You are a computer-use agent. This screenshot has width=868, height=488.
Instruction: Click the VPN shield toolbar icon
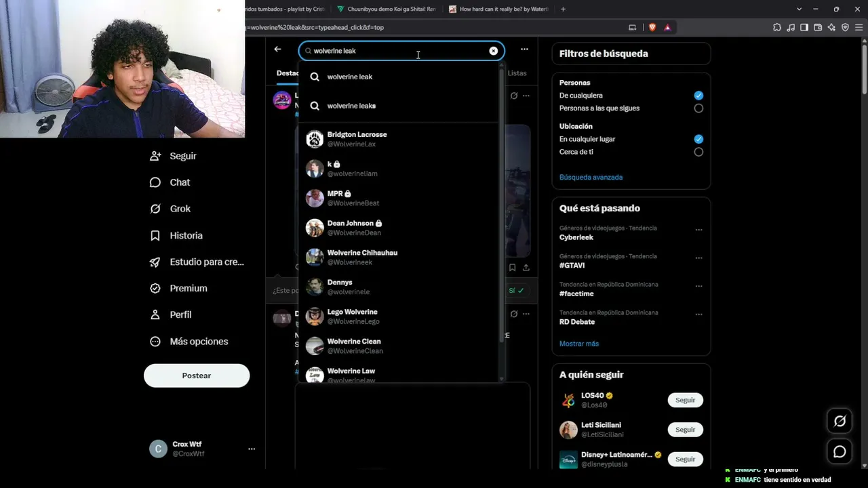[x=845, y=28]
